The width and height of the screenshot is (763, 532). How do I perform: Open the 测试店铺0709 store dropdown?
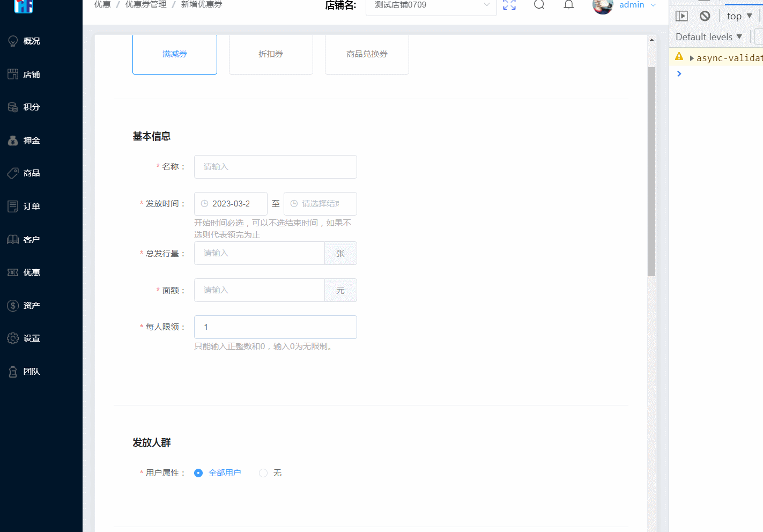point(431,5)
